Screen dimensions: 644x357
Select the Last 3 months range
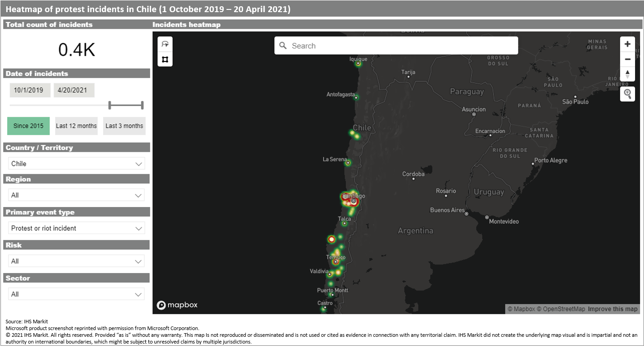click(x=124, y=126)
